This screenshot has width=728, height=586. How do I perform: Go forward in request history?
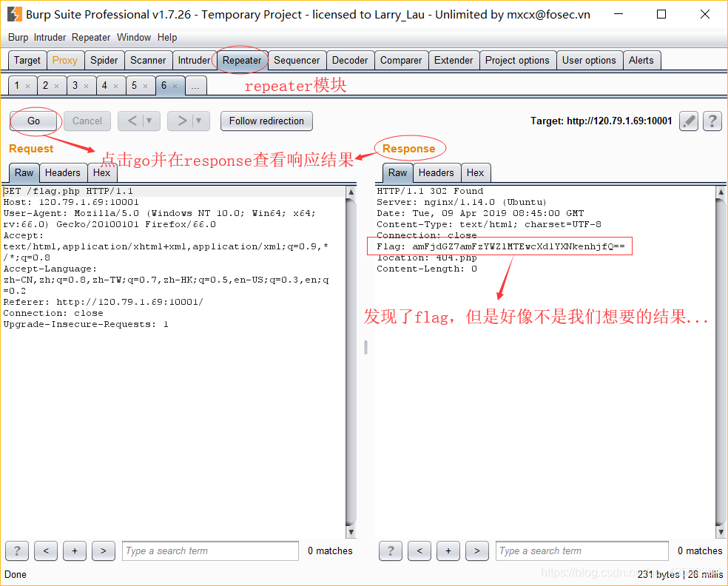(183, 121)
